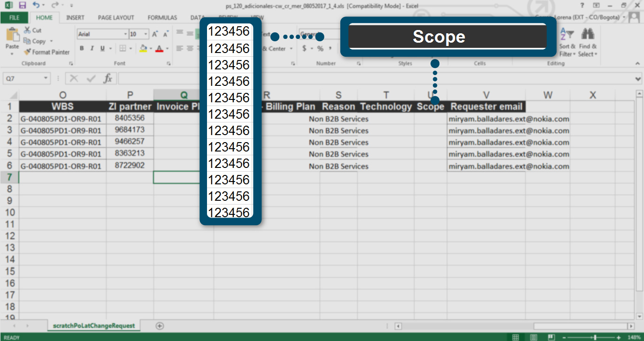Toggle Italic formatting
This screenshot has width=644, height=341.
[x=92, y=48]
